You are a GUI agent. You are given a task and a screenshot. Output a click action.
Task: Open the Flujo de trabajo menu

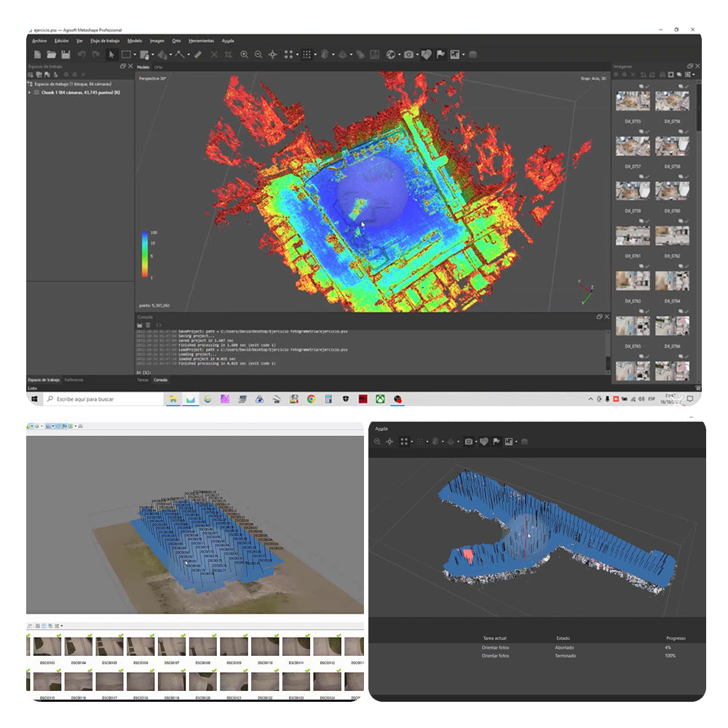pos(102,41)
